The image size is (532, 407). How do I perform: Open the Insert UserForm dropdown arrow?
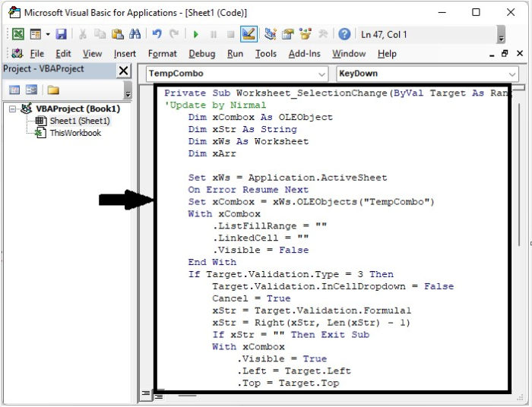coord(48,34)
